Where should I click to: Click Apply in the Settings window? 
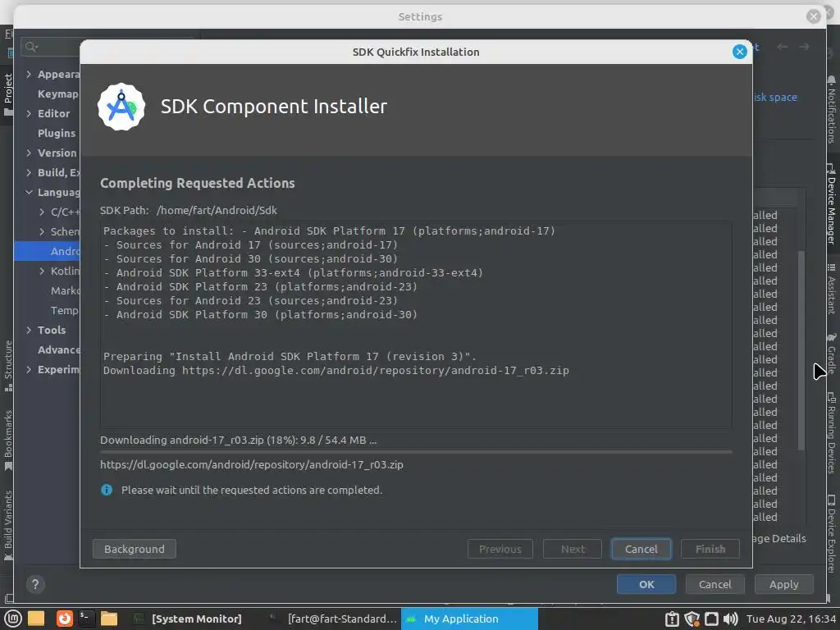783,584
